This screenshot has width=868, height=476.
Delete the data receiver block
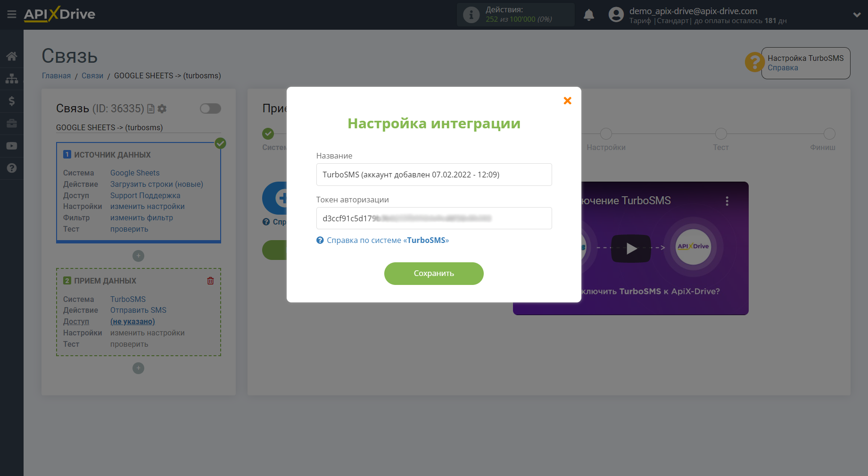pos(210,281)
